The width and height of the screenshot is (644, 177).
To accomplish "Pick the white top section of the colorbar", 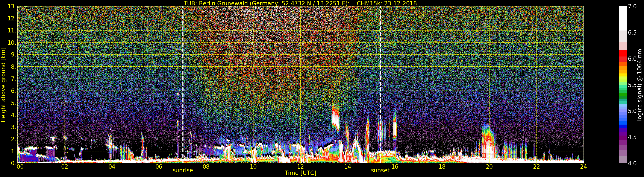I will pyautogui.click(x=623, y=18).
